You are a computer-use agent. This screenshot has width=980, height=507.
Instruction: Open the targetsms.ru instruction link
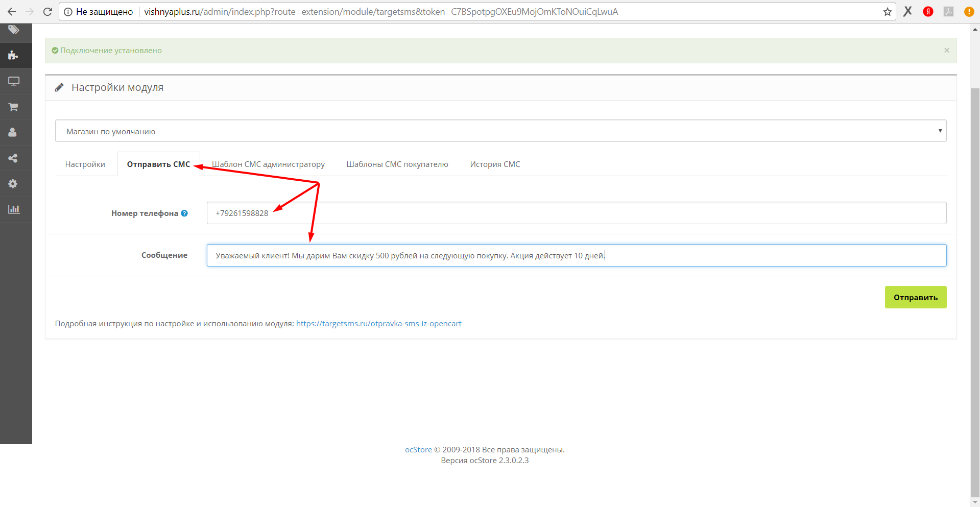pos(378,324)
